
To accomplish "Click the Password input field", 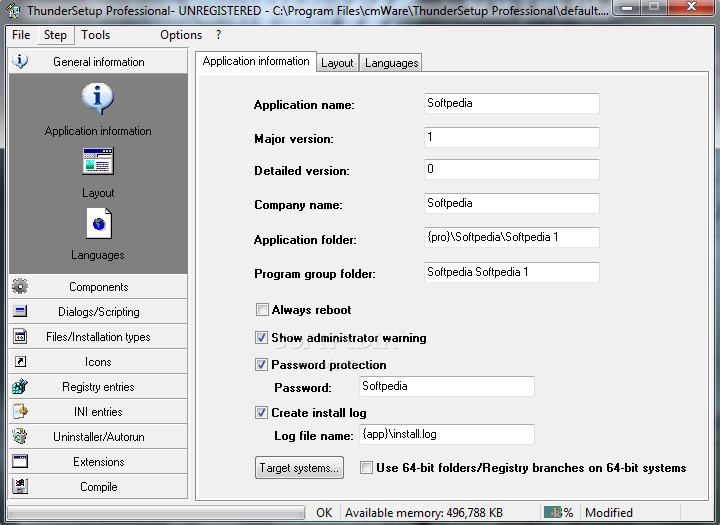I will coord(446,386).
